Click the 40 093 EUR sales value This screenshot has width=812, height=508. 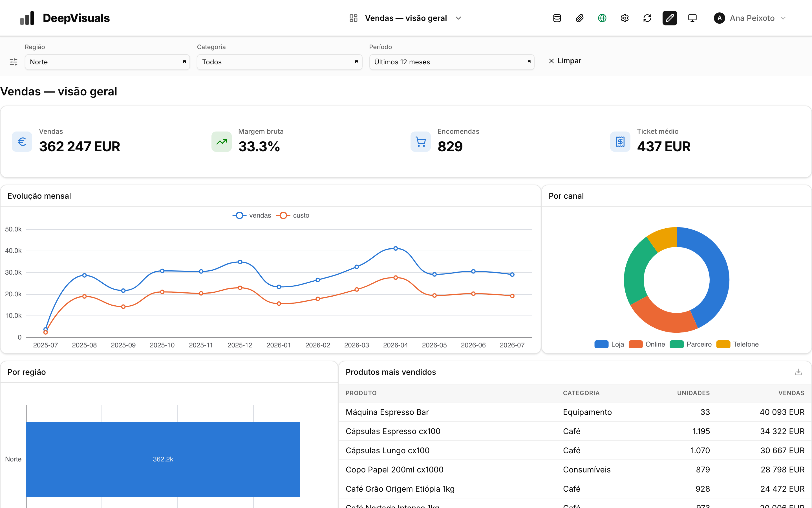782,412
